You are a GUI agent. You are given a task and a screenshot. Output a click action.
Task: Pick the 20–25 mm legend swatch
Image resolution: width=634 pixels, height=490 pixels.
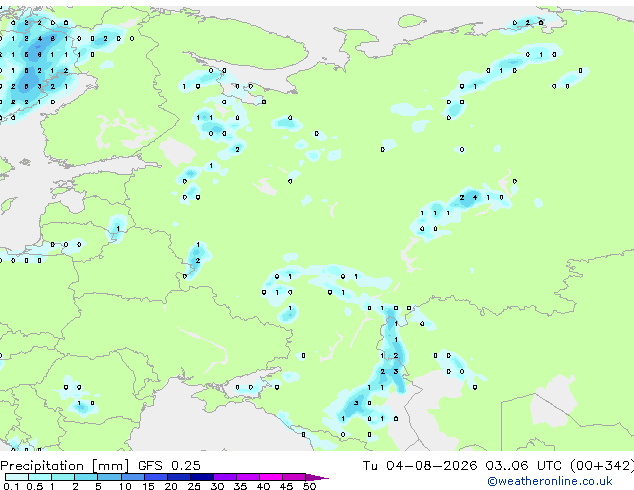[179, 477]
